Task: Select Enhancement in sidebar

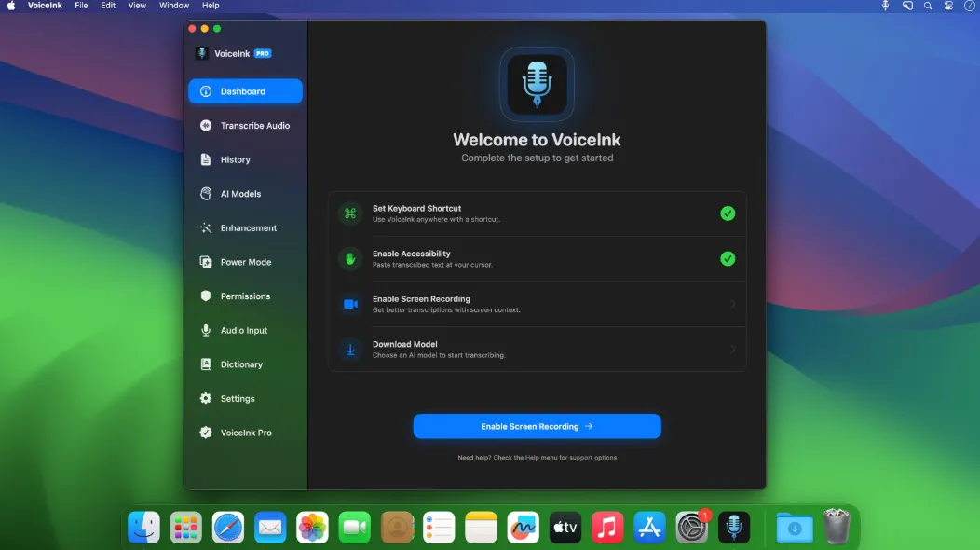Action: tap(245, 227)
